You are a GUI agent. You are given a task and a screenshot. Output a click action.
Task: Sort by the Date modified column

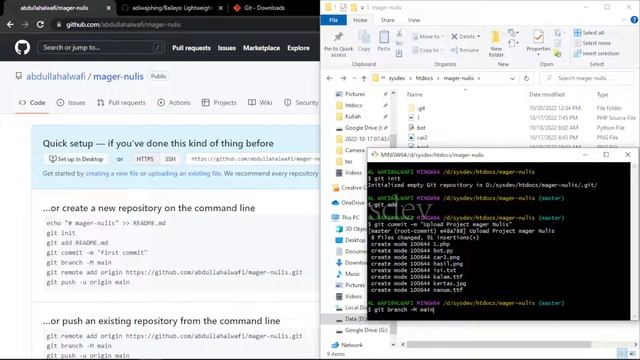tap(547, 94)
